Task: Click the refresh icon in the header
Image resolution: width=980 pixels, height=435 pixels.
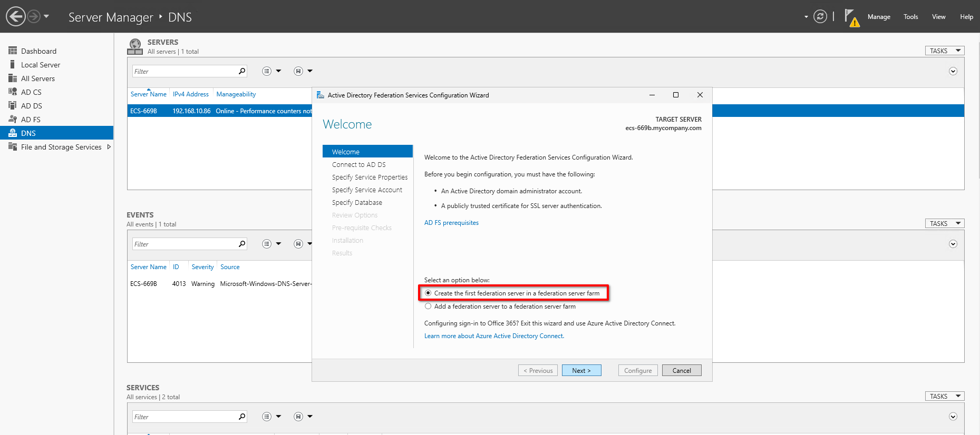Action: (820, 16)
